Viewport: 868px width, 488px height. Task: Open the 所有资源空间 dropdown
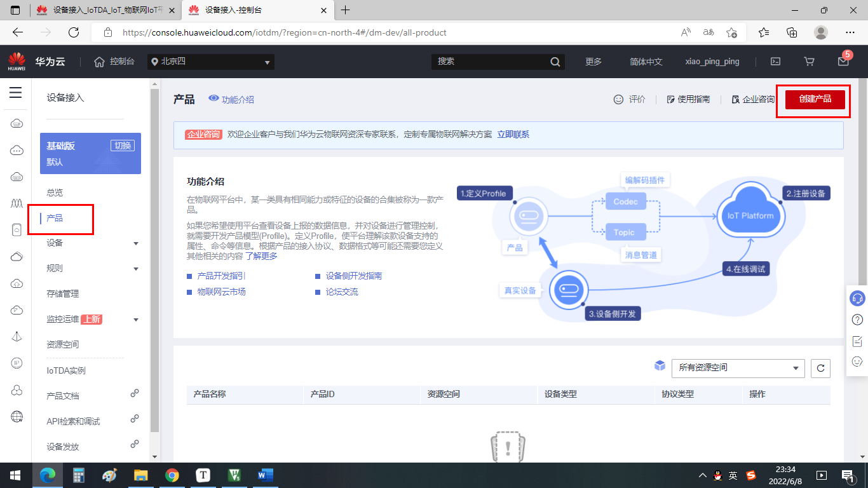point(738,368)
